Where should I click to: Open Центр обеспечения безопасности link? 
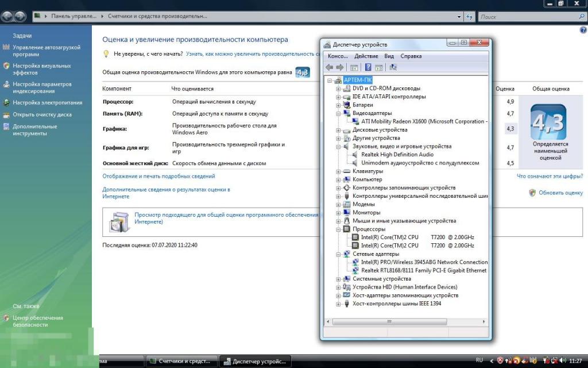click(37, 321)
